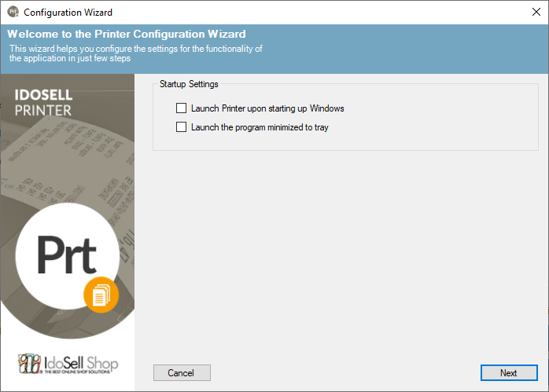Click the large Prt circle logo
Image resolution: width=549 pixels, height=392 pixels.
tap(67, 255)
